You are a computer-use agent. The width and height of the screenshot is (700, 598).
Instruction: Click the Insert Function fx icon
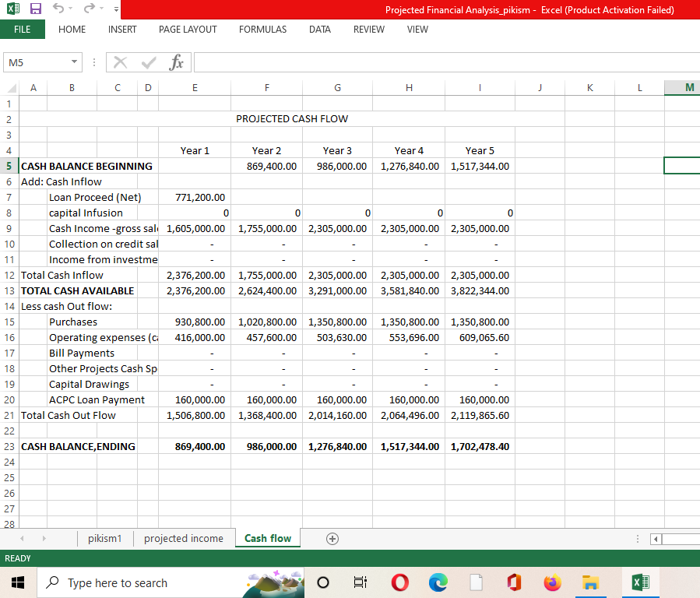tap(176, 62)
